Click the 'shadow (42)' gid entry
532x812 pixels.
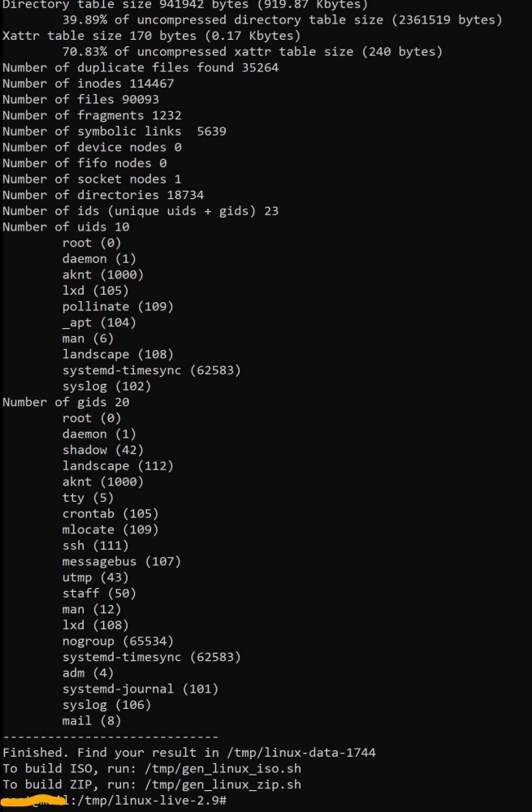point(102,450)
